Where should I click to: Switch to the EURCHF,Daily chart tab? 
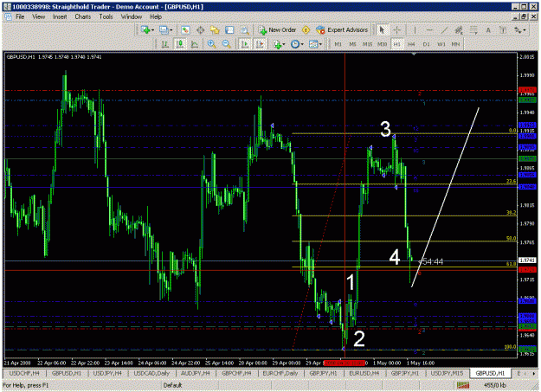(x=280, y=373)
